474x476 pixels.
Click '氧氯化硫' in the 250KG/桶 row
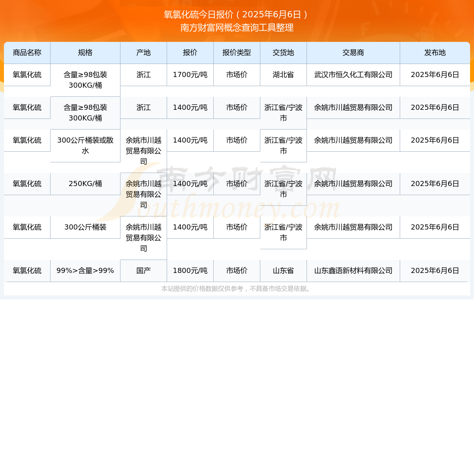click(27, 184)
